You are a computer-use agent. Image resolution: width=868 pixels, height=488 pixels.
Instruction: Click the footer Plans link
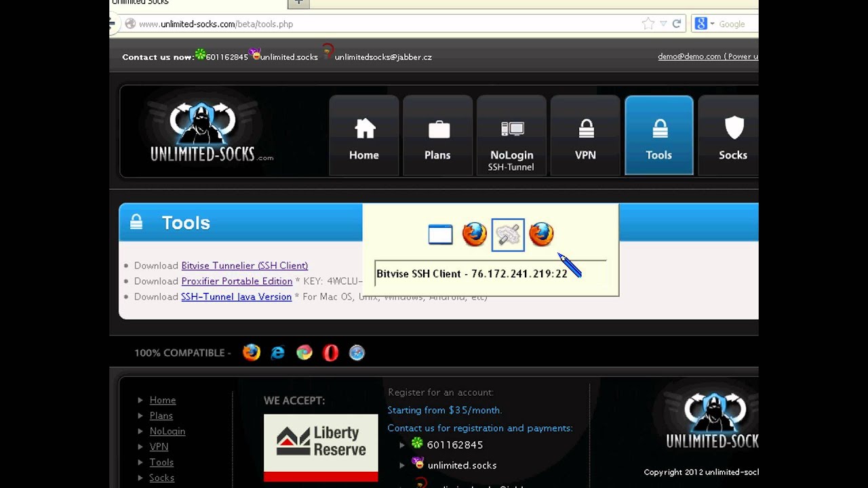click(x=161, y=415)
